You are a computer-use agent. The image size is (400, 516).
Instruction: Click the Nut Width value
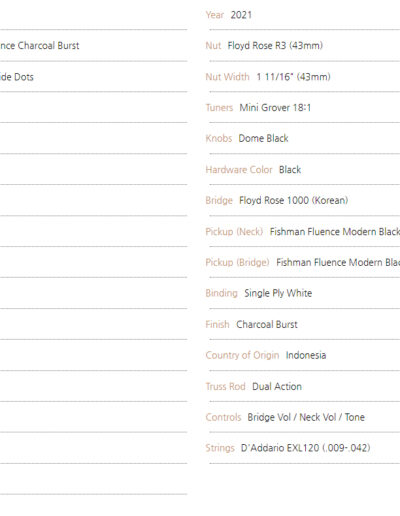(x=293, y=77)
